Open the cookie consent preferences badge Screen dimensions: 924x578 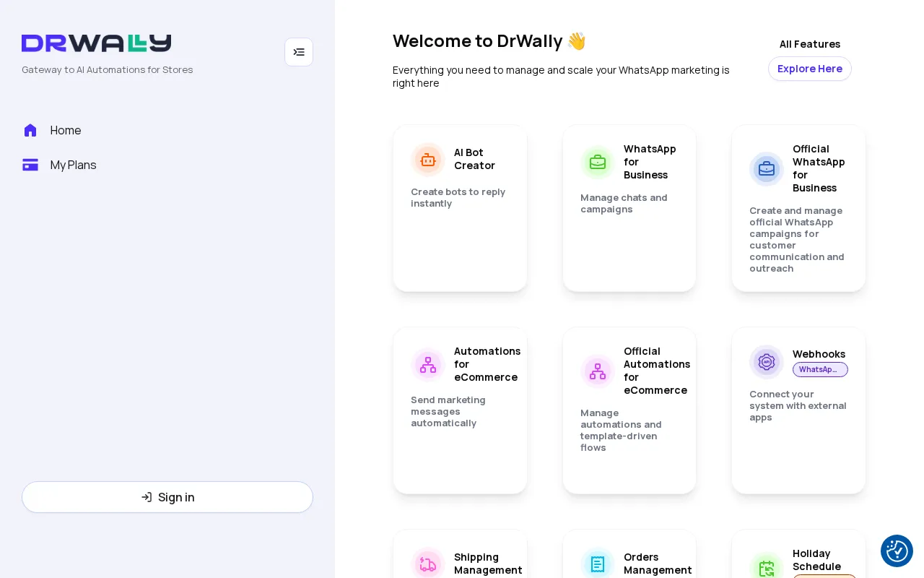pyautogui.click(x=897, y=551)
